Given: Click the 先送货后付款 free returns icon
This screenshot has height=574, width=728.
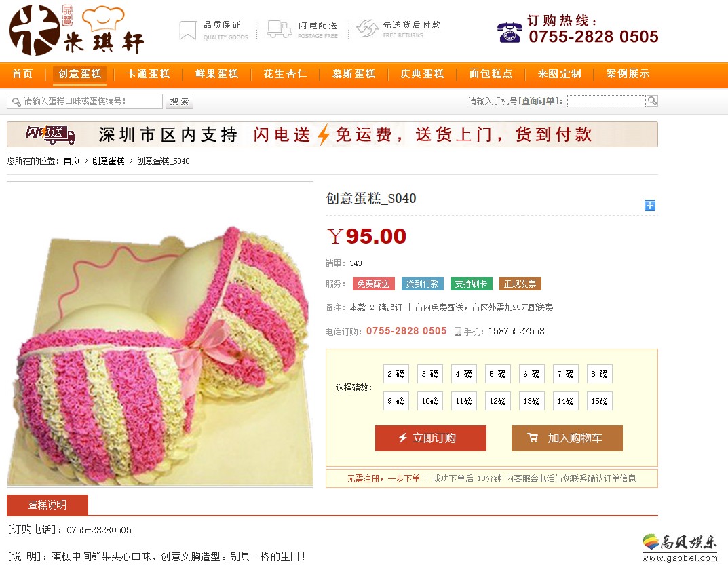Looking at the screenshot, I should pos(367,28).
